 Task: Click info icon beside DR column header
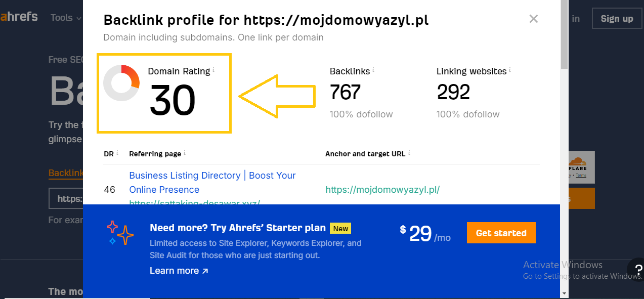[117, 153]
